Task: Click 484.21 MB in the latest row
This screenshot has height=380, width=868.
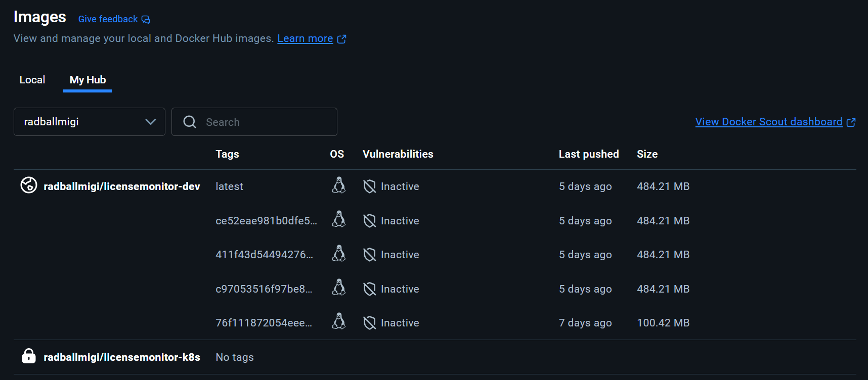Action: click(663, 186)
